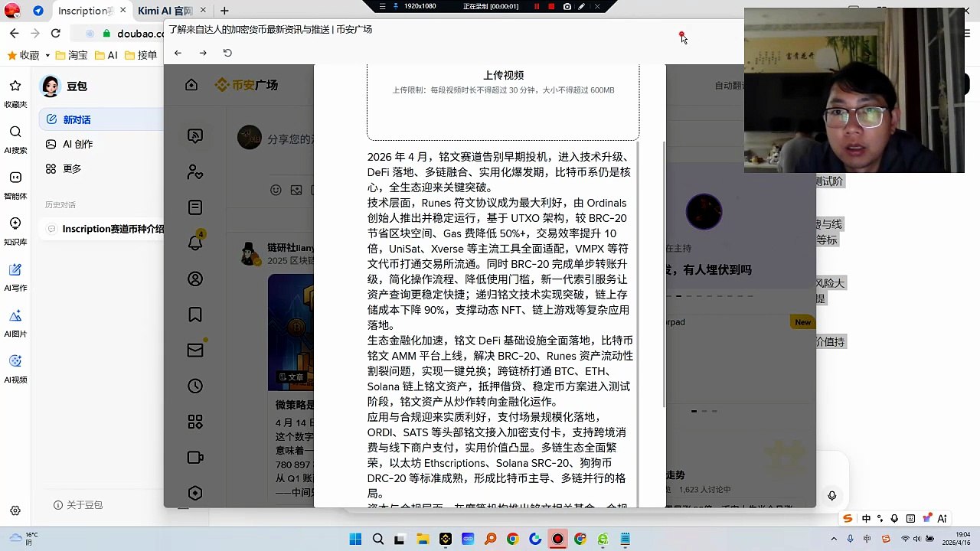Open 收藏夹 star in Doubao rail
980x551 pixels.
15,93
